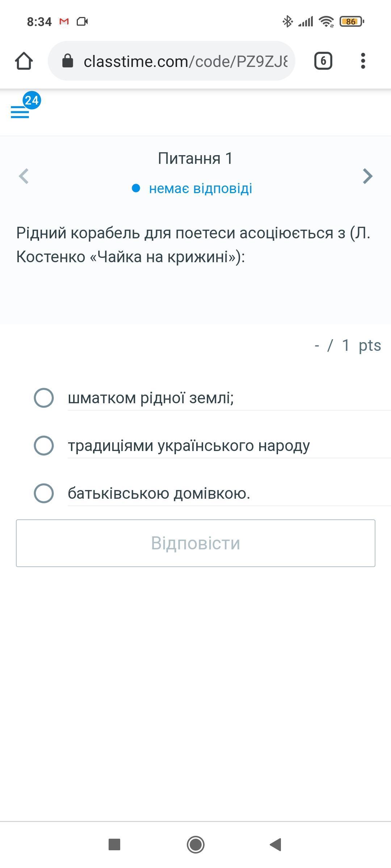This screenshot has height=868, width=391.
Task: Click the Відповісти submit button
Action: (x=195, y=543)
